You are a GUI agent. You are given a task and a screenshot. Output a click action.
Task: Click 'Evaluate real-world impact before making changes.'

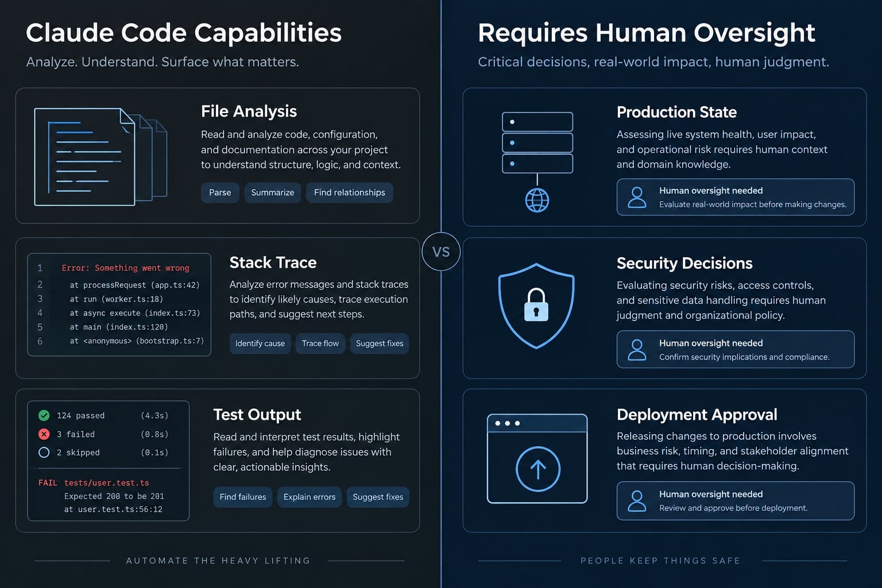(x=753, y=204)
